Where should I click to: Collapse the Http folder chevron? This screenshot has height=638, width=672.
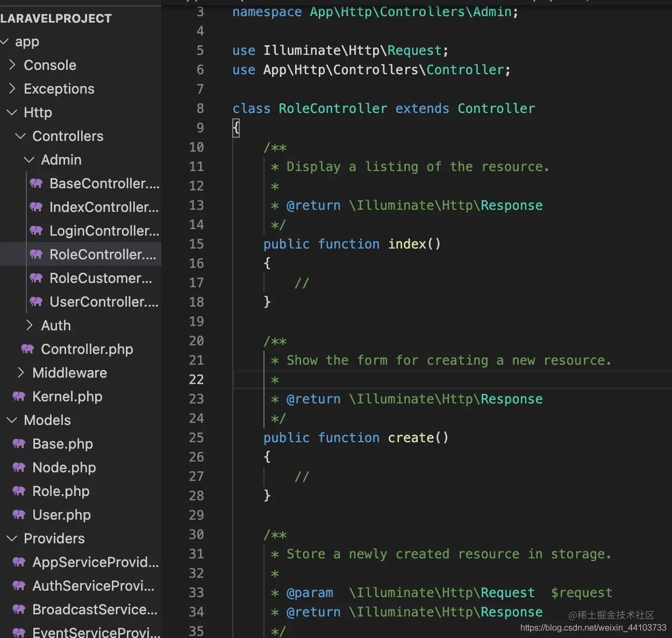tap(12, 112)
